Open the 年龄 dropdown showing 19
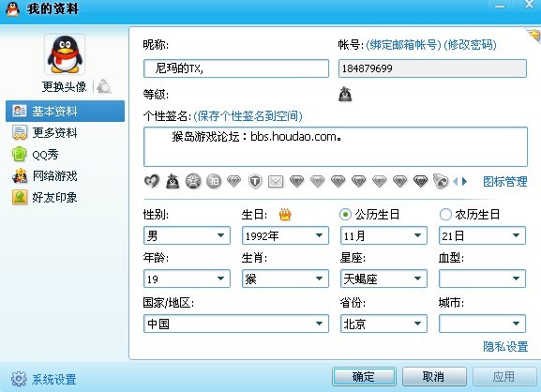 [x=187, y=279]
